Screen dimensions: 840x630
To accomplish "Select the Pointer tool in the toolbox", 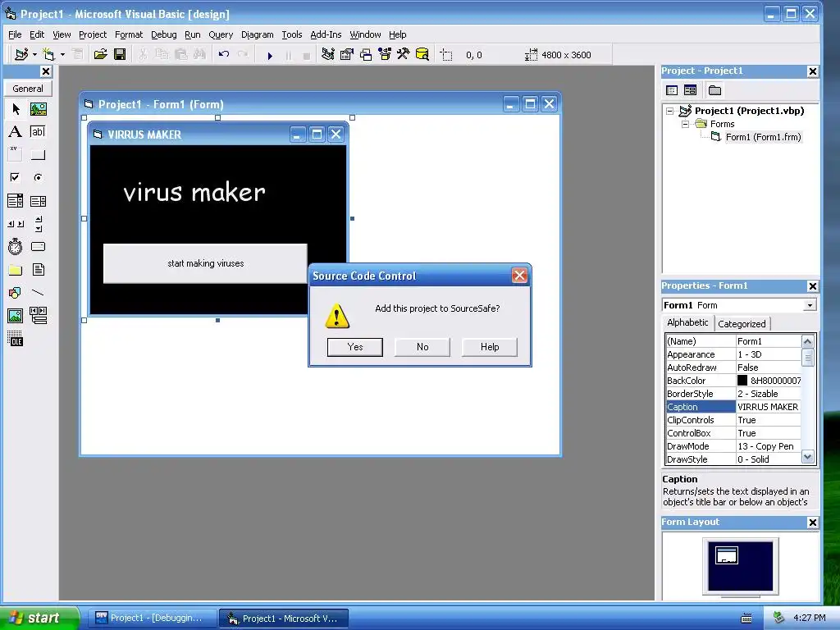I will coord(16,109).
